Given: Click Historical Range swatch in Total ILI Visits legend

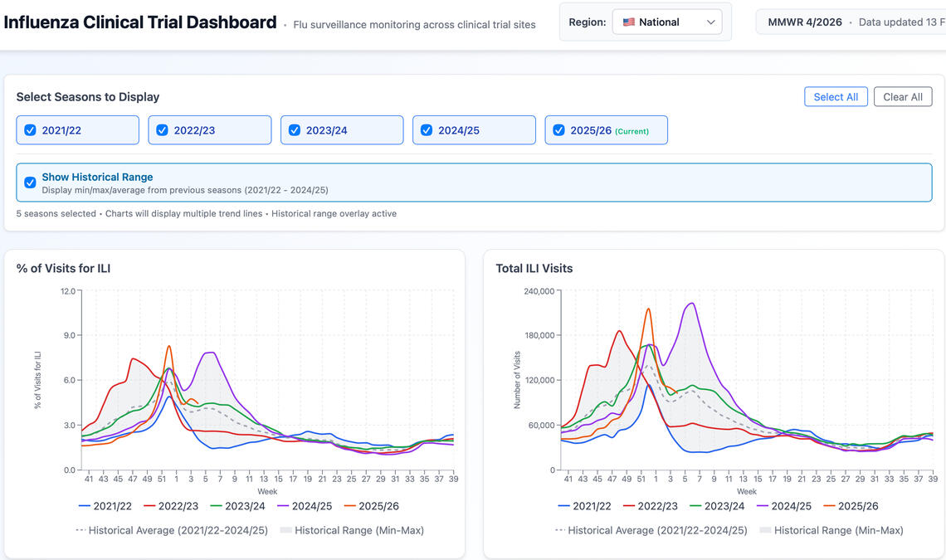Looking at the screenshot, I should (765, 530).
